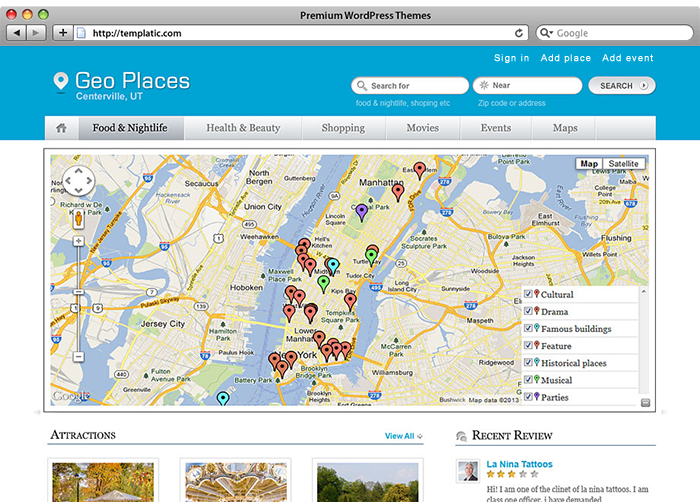Screen dimensions: 700x502
Task: Open the autumn park attraction thumbnail
Action: click(103, 481)
